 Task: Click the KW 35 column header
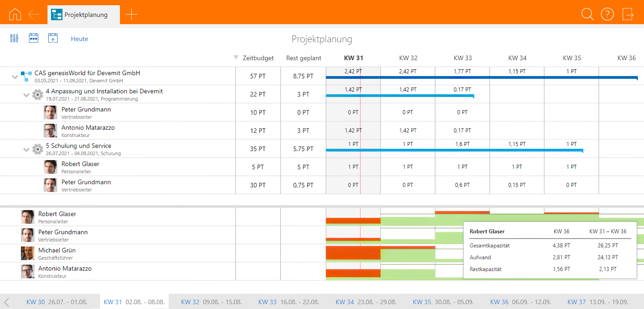click(x=572, y=58)
